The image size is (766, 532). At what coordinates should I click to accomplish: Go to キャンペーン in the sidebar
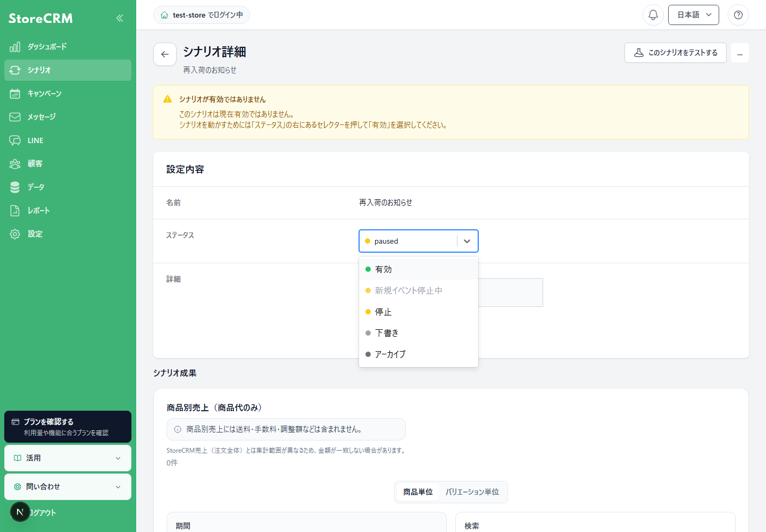point(68,94)
